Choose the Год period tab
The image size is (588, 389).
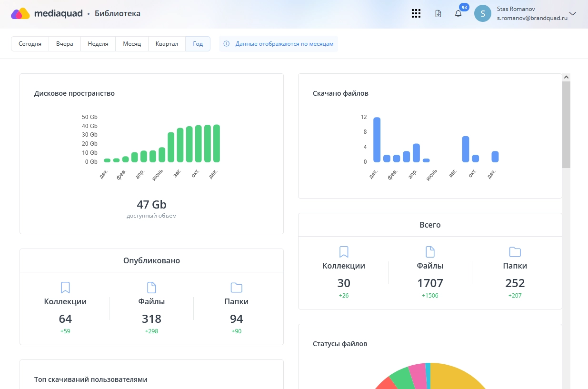198,44
